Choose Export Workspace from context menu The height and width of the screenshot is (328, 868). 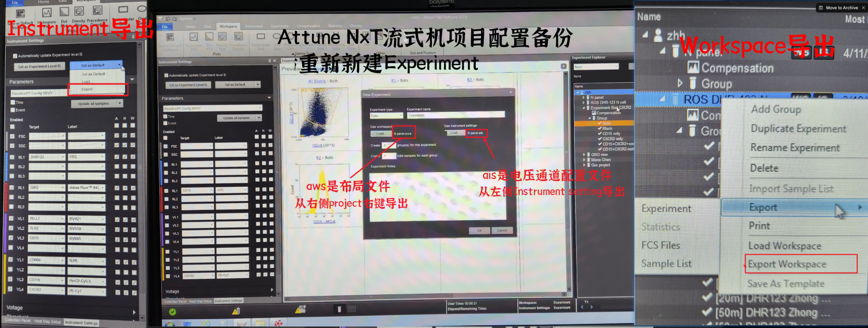pos(786,264)
